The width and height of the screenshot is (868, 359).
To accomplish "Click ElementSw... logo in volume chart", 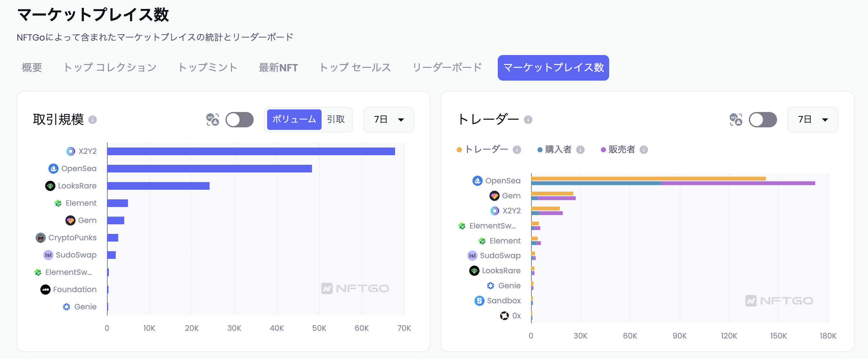I will pyautogui.click(x=38, y=272).
